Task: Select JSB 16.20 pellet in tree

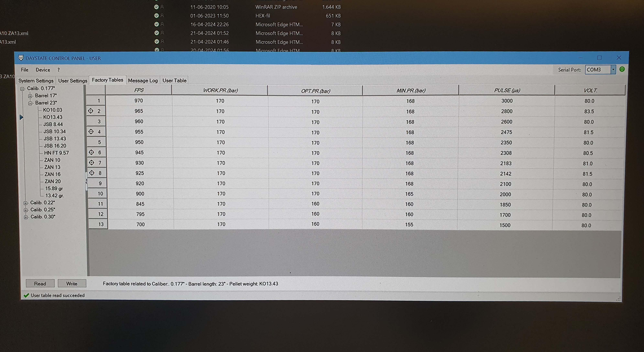Action: click(55, 145)
